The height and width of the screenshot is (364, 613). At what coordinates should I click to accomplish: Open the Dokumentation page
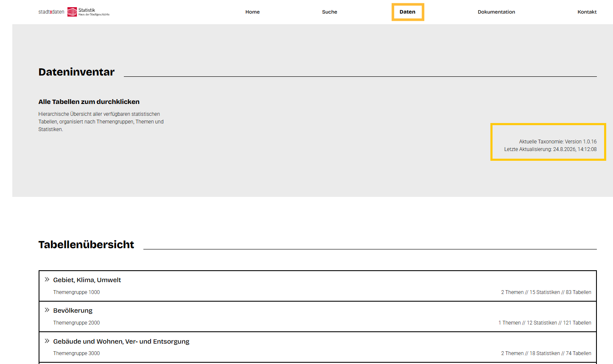496,12
